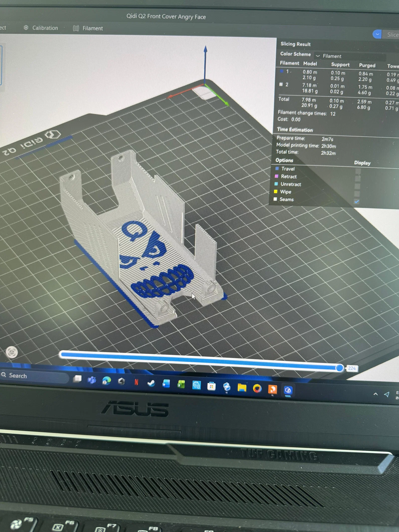Screen dimensions: 399x532
Task: Click the Purged column header
Action: point(367,65)
